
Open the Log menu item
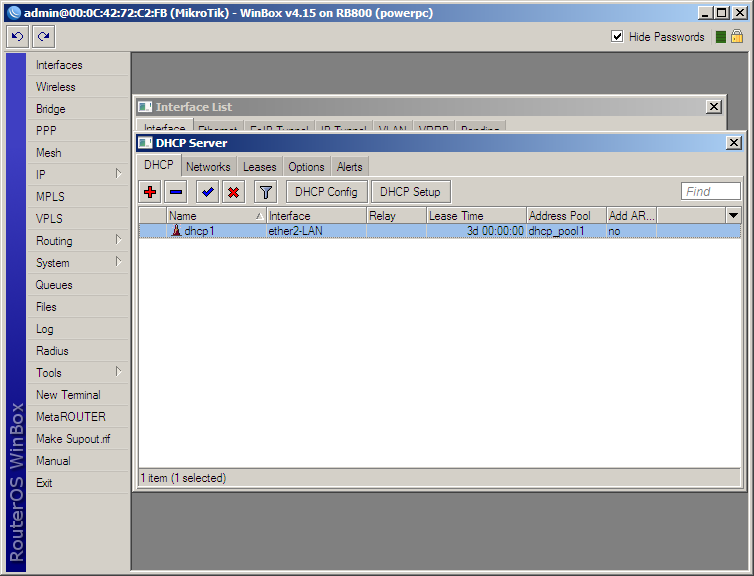[78, 329]
